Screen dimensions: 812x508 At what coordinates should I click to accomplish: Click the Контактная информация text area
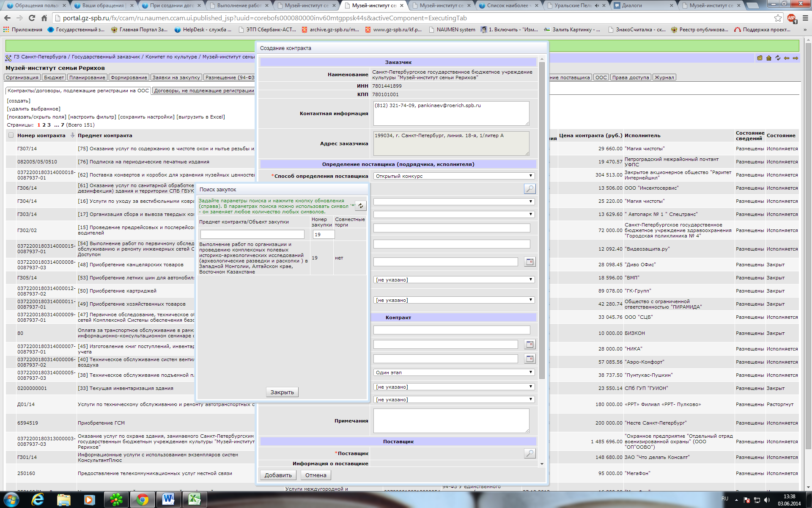coord(451,113)
